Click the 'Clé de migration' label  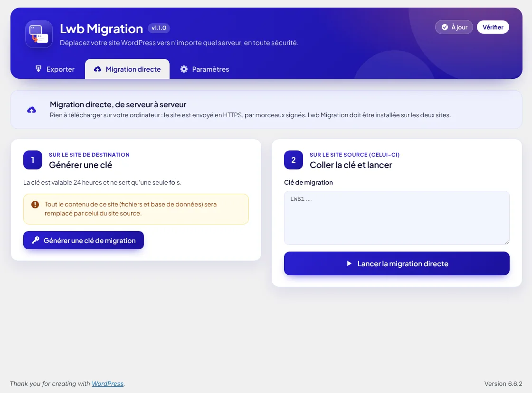point(308,182)
